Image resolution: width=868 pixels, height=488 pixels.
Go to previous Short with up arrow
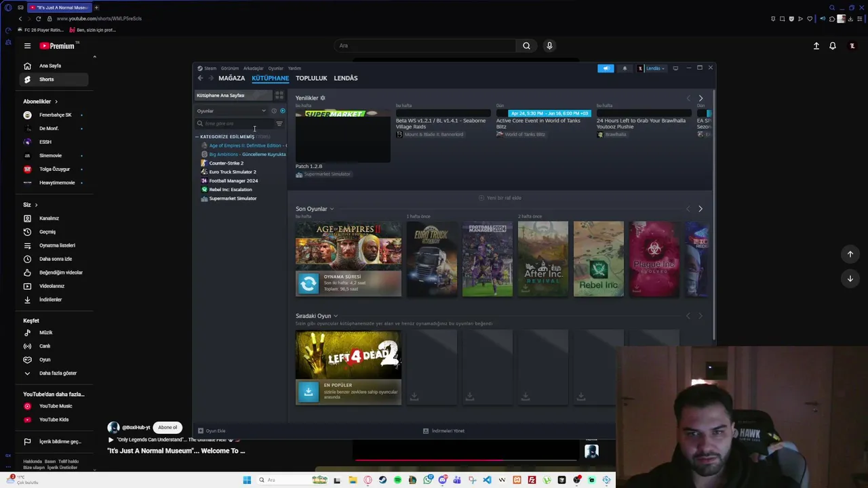point(850,254)
